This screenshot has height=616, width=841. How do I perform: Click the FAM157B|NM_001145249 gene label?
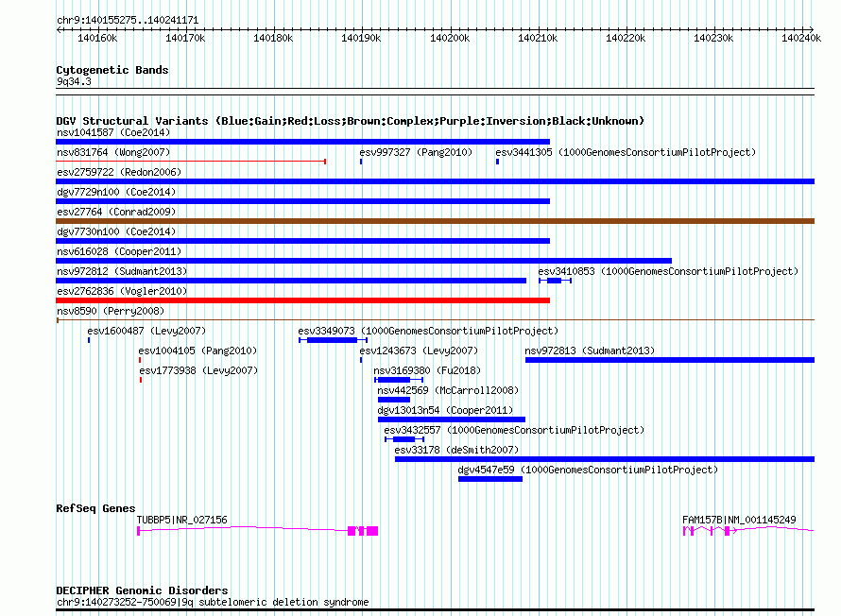[x=739, y=520]
